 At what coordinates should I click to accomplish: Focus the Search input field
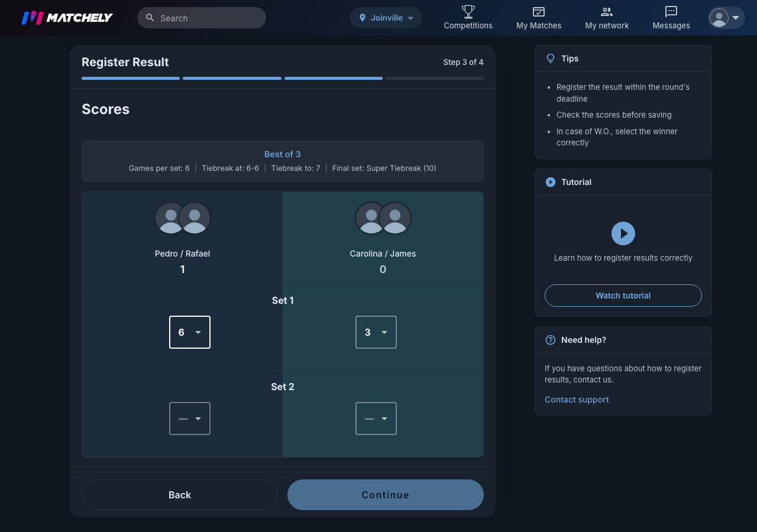click(202, 18)
